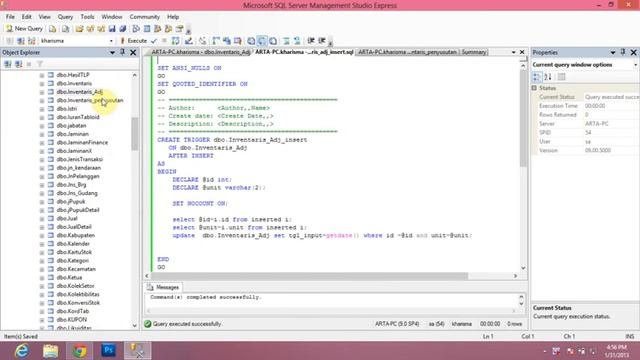Toggle SQLCMD Mode
The width and height of the screenshot is (640, 360).
click(237, 41)
